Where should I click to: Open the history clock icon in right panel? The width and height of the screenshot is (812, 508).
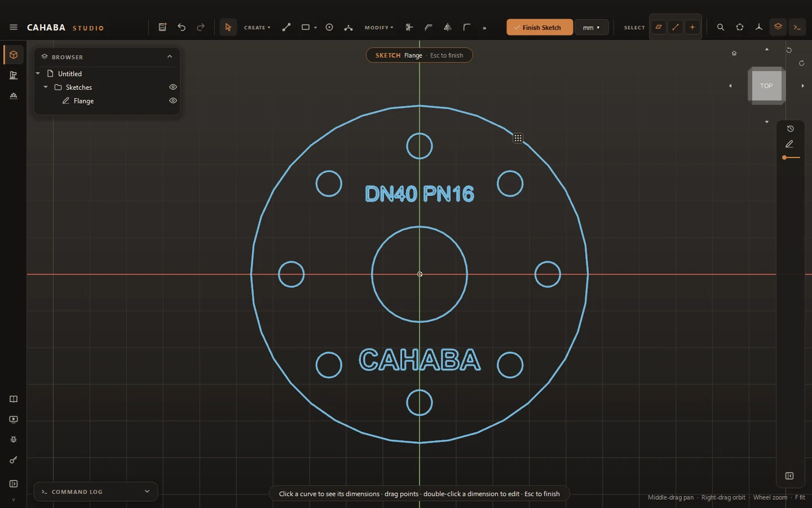tap(790, 129)
